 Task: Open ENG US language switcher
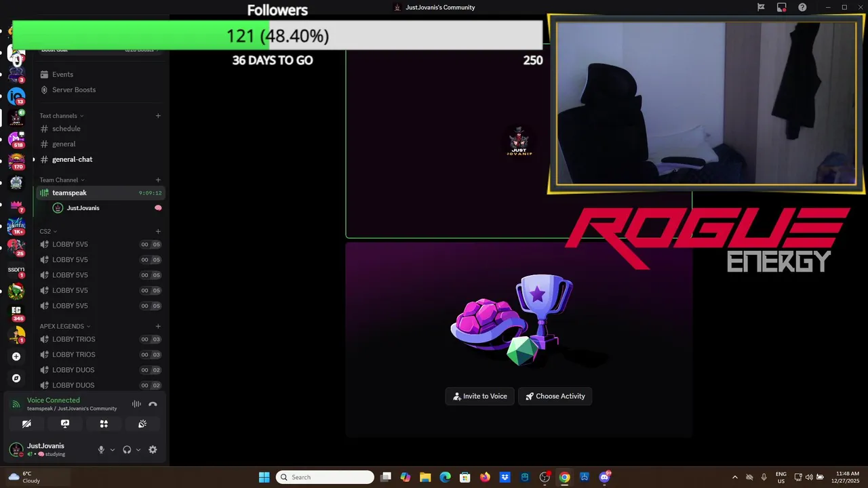pyautogui.click(x=781, y=477)
